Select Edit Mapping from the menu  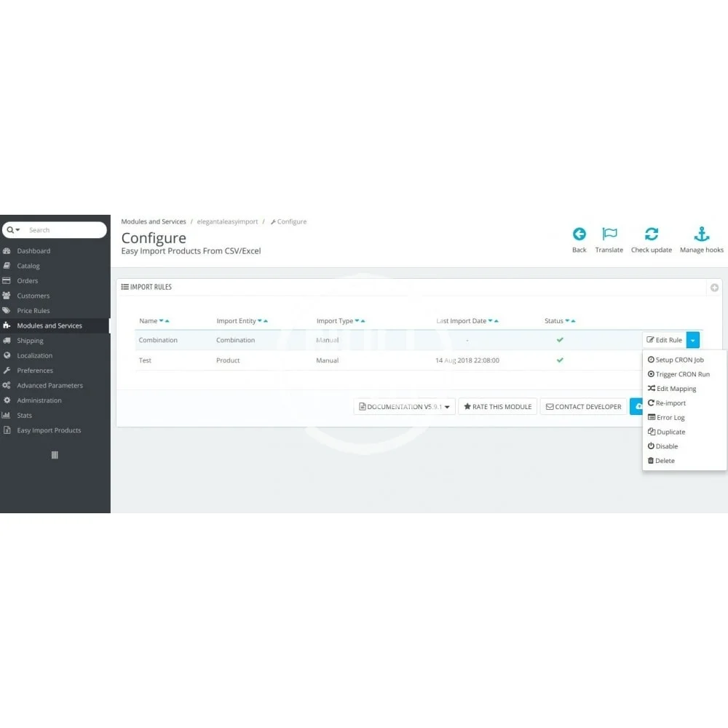tap(672, 389)
